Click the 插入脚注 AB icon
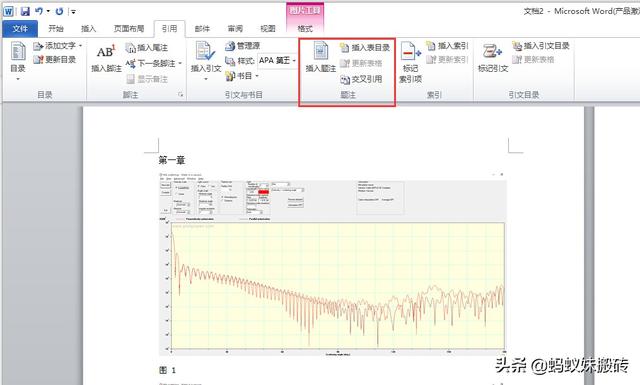The image size is (640, 385). [106, 51]
